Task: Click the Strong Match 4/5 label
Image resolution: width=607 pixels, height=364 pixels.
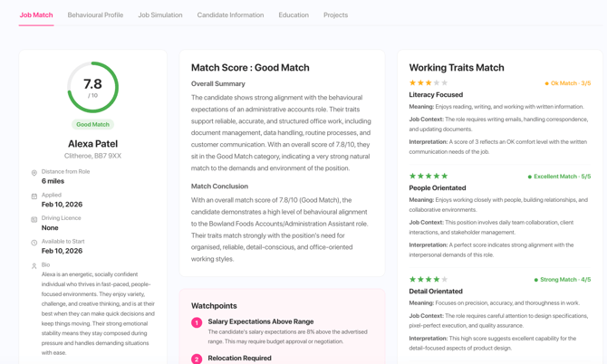Action: pyautogui.click(x=563, y=280)
